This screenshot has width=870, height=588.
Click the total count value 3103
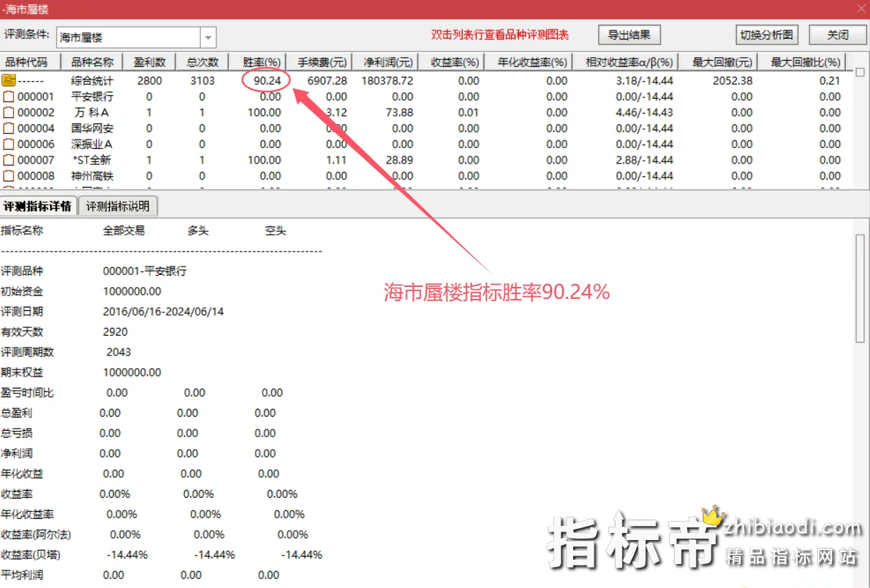click(x=202, y=80)
